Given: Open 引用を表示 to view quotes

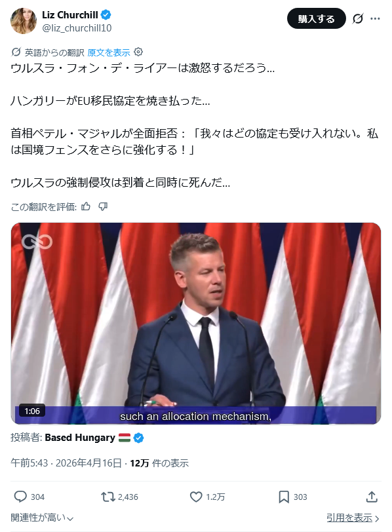Looking at the screenshot, I should (353, 518).
